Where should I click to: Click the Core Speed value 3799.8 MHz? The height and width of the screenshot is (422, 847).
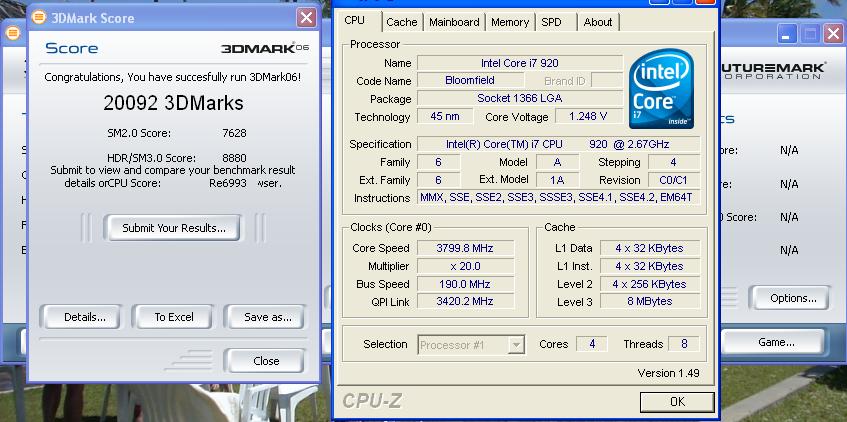[465, 249]
